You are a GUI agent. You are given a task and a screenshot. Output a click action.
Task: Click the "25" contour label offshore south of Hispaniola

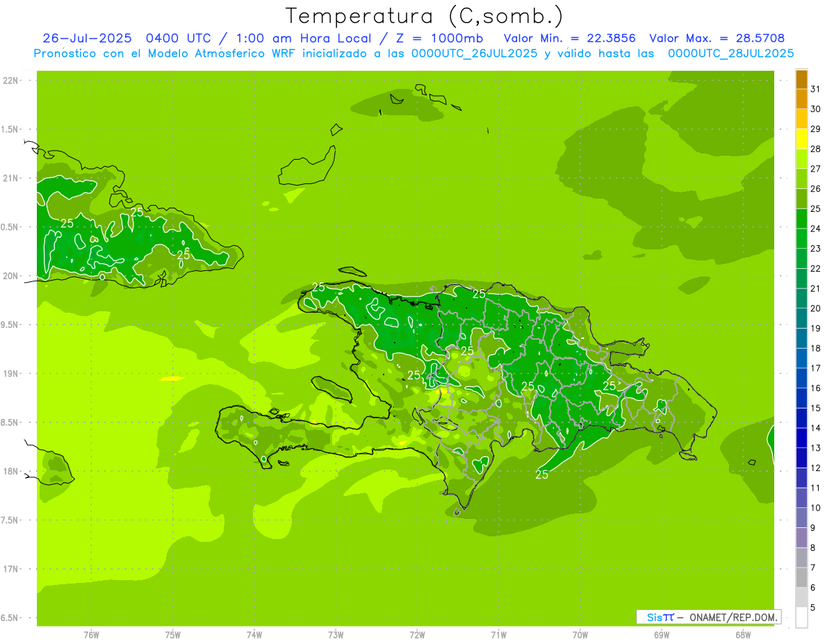click(541, 474)
